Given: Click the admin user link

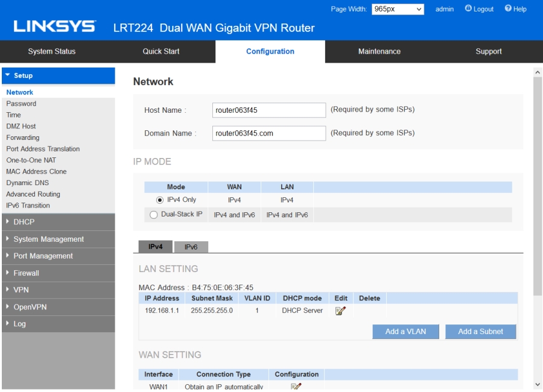Looking at the screenshot, I should 445,9.
